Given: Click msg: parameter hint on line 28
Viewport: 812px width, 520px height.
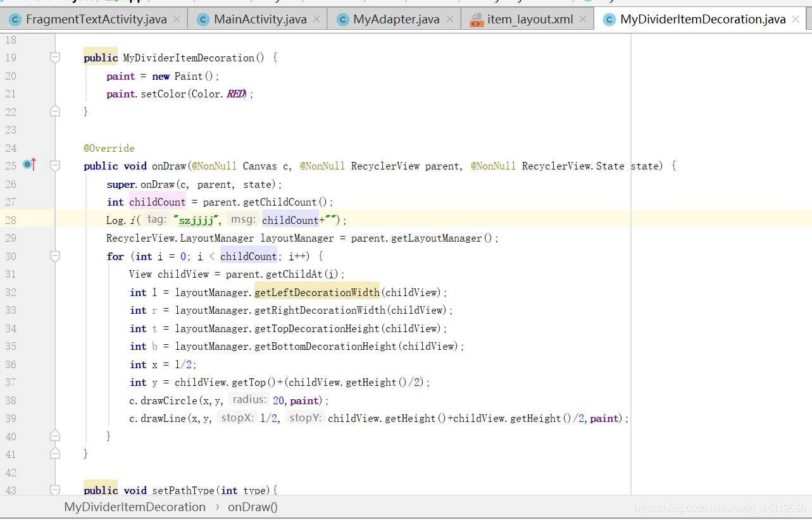Looking at the screenshot, I should click(x=242, y=220).
